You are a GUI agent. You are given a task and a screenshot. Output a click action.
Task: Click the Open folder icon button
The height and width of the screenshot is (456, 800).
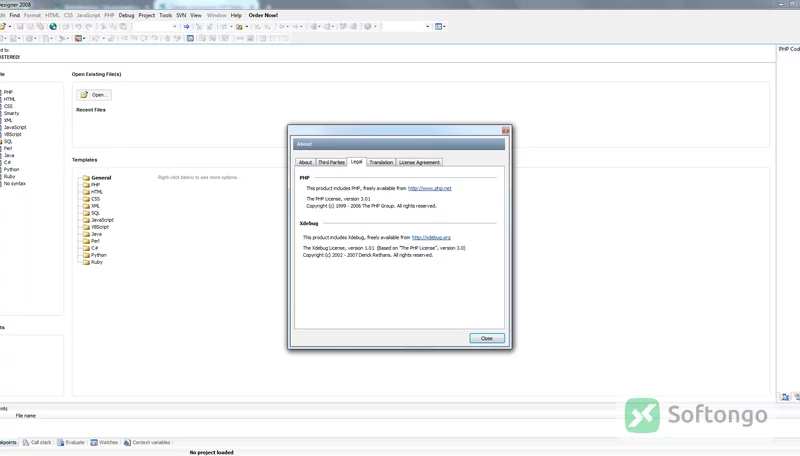[x=94, y=95]
